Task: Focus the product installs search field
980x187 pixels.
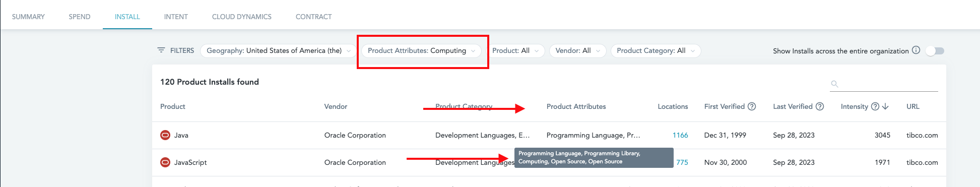Action: click(x=884, y=84)
